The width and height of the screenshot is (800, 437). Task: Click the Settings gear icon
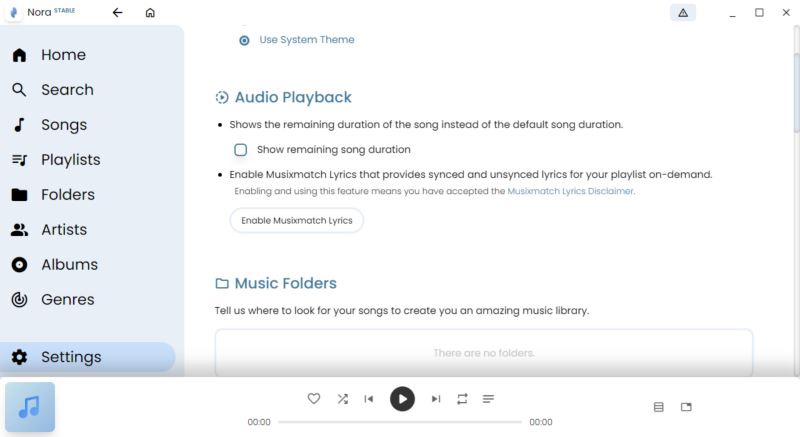point(19,357)
